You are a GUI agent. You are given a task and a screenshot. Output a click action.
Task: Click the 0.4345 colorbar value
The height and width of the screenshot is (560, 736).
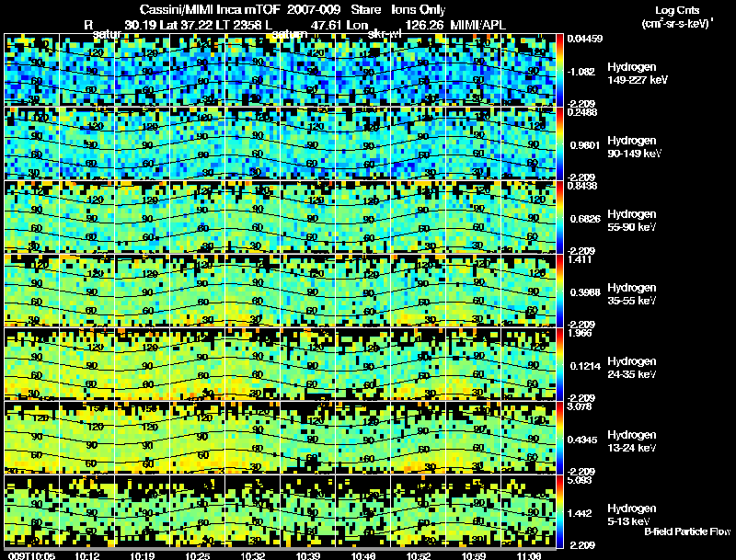pyautogui.click(x=582, y=440)
